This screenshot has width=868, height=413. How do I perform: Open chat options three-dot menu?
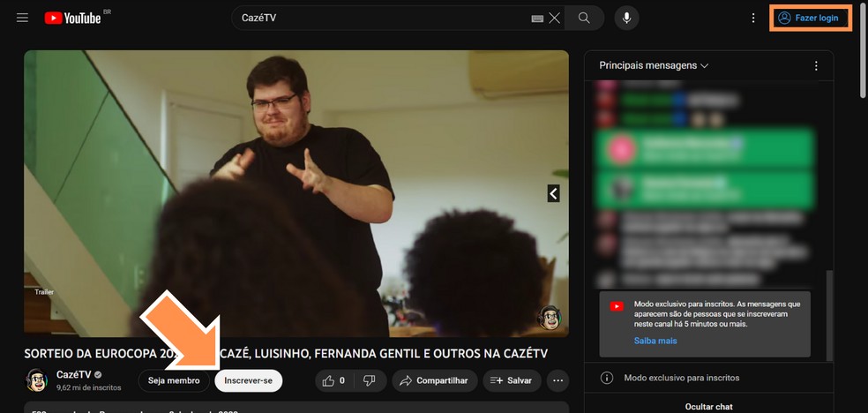(x=815, y=66)
